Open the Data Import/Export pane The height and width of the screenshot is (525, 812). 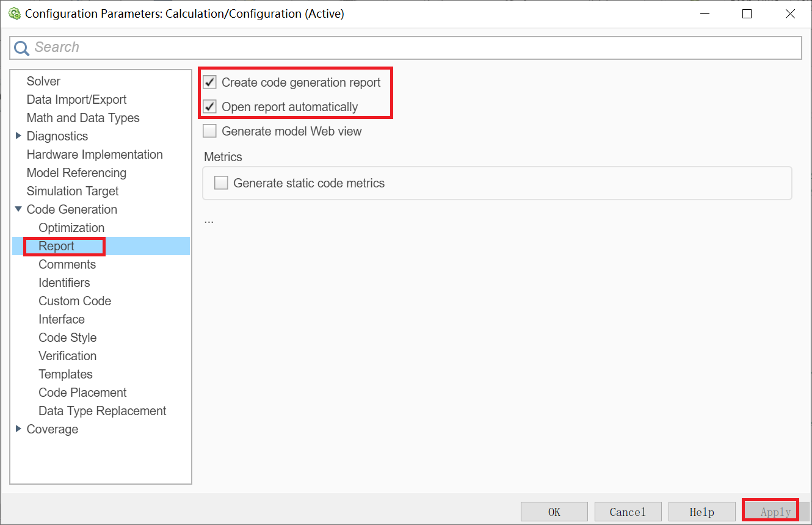(x=76, y=100)
